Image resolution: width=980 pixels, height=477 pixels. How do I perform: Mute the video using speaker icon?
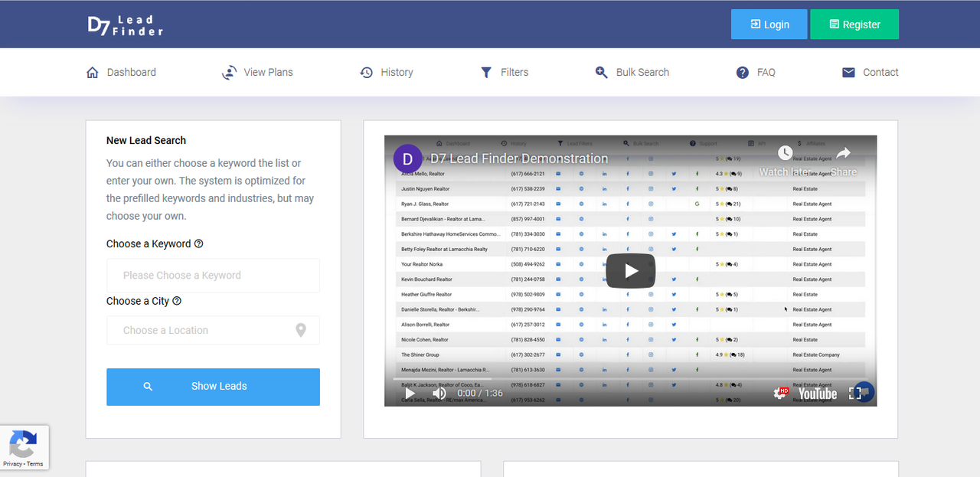[439, 394]
